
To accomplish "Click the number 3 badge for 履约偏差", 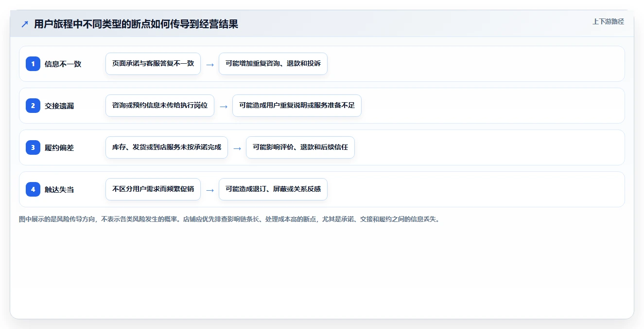I will [x=33, y=147].
